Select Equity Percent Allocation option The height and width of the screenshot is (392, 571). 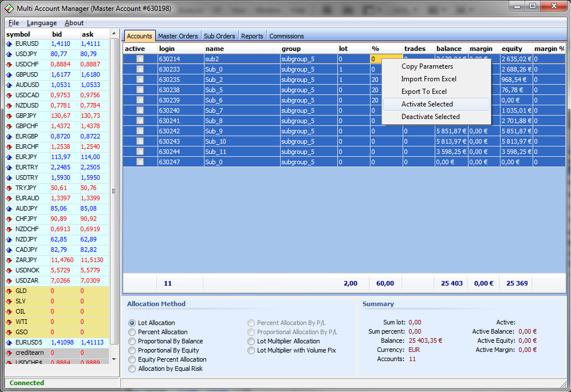click(x=132, y=359)
